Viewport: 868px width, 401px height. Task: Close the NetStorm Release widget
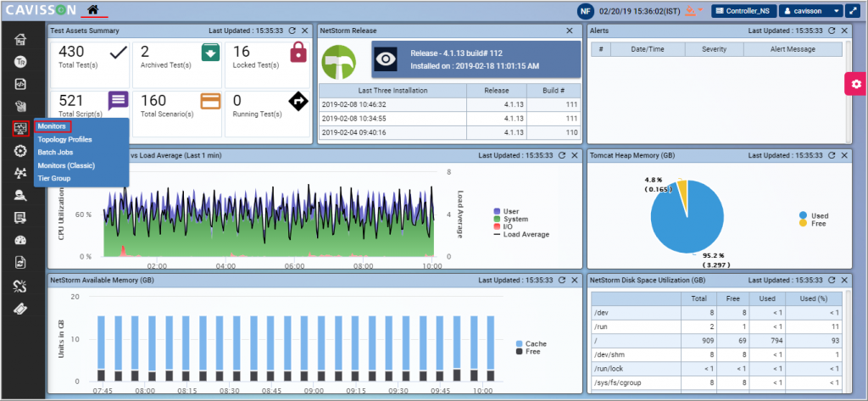[570, 31]
